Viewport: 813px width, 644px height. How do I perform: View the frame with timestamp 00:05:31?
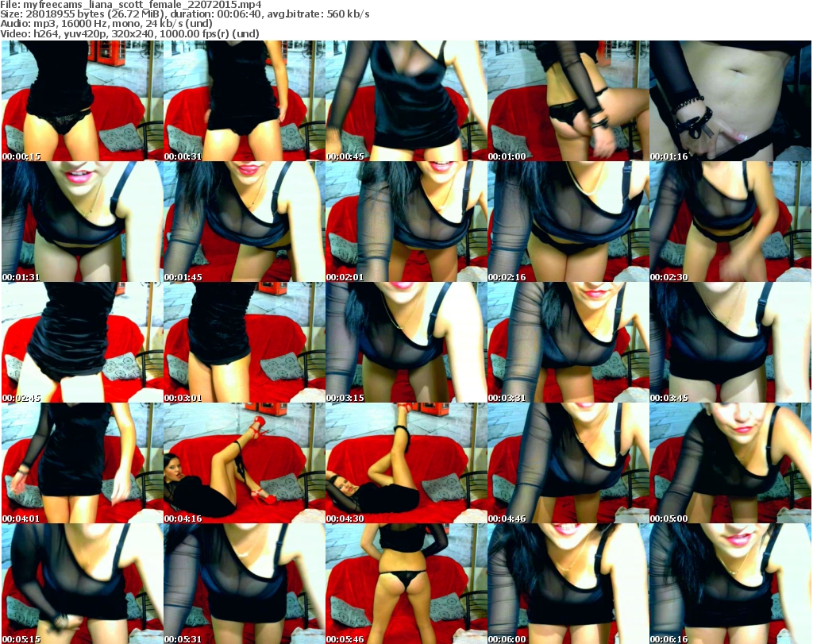click(x=245, y=584)
